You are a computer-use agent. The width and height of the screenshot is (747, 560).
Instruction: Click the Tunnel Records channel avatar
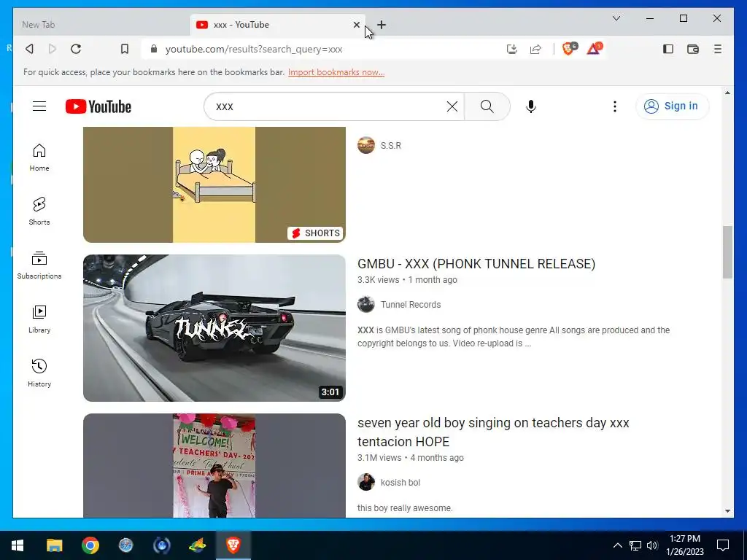click(366, 305)
